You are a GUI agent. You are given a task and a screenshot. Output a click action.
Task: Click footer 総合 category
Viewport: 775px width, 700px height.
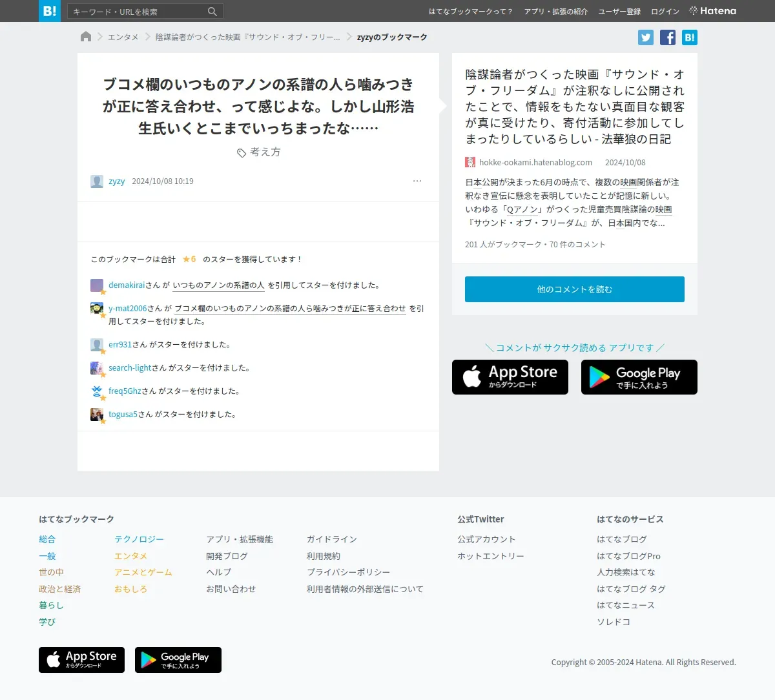click(47, 539)
